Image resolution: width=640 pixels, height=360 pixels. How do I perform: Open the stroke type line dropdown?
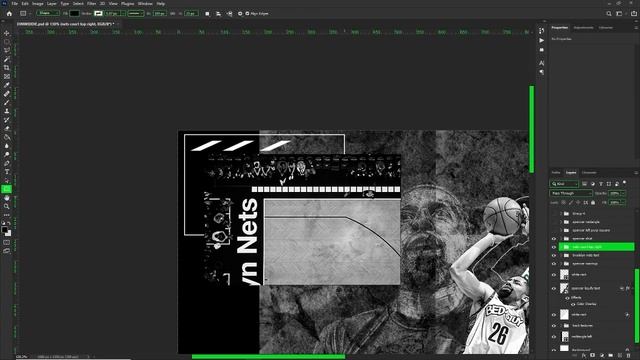pos(136,13)
